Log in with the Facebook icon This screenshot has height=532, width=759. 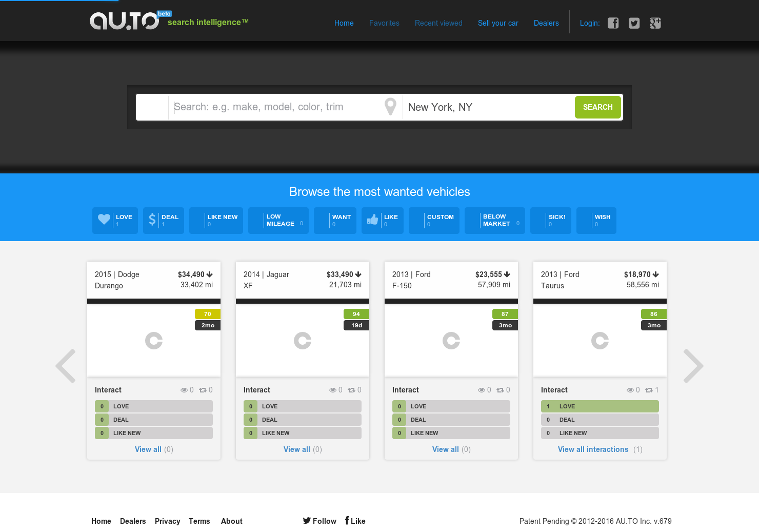coord(613,23)
